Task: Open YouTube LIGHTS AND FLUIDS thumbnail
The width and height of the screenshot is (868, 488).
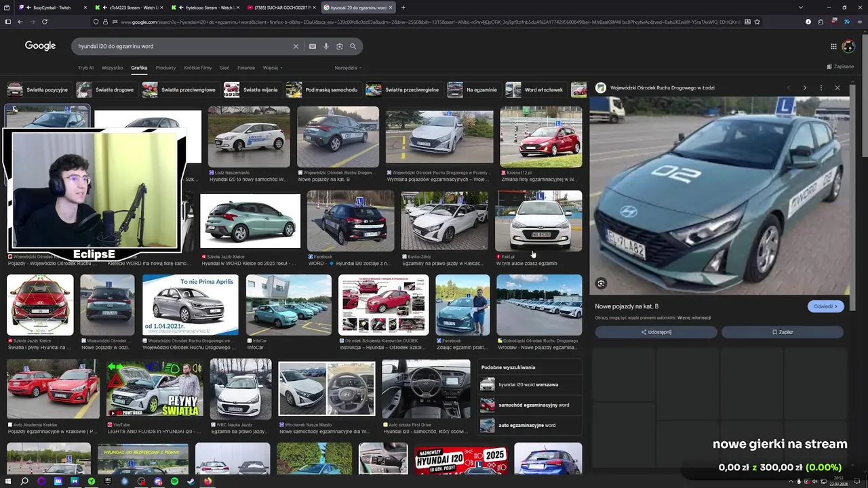Action: click(155, 389)
